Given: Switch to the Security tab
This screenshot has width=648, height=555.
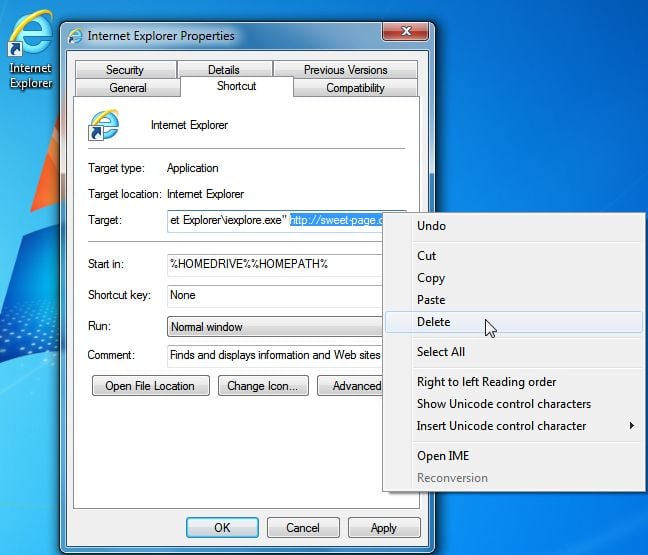Looking at the screenshot, I should coord(125,69).
